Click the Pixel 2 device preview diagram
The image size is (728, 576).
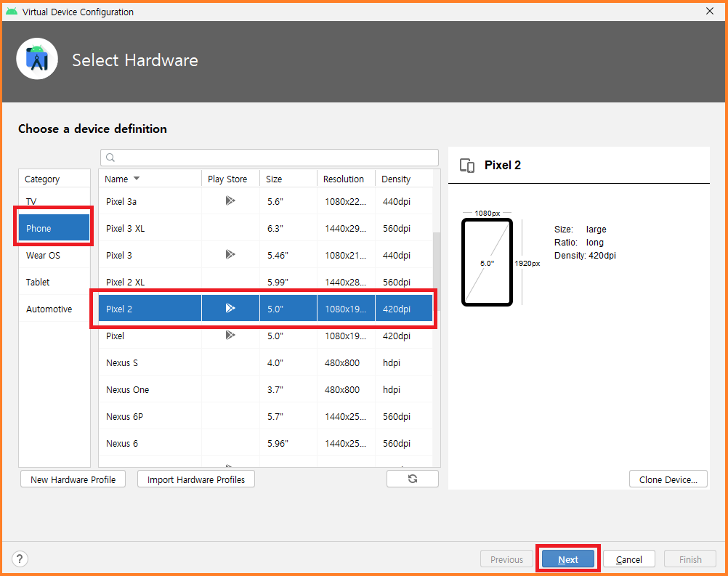click(x=487, y=262)
